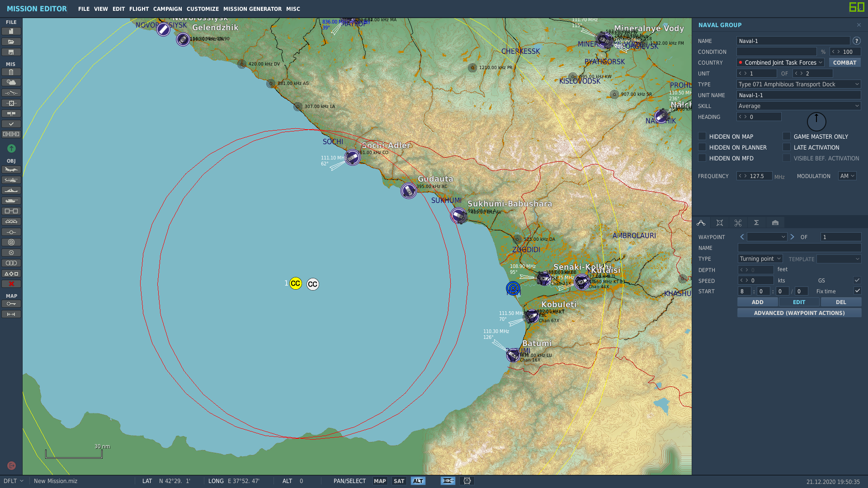Click the ADD waypoint button
The height and width of the screenshot is (488, 868).
758,302
